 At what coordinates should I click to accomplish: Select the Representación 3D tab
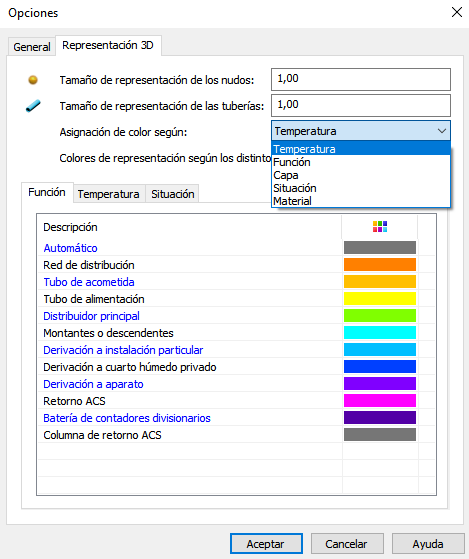(108, 45)
